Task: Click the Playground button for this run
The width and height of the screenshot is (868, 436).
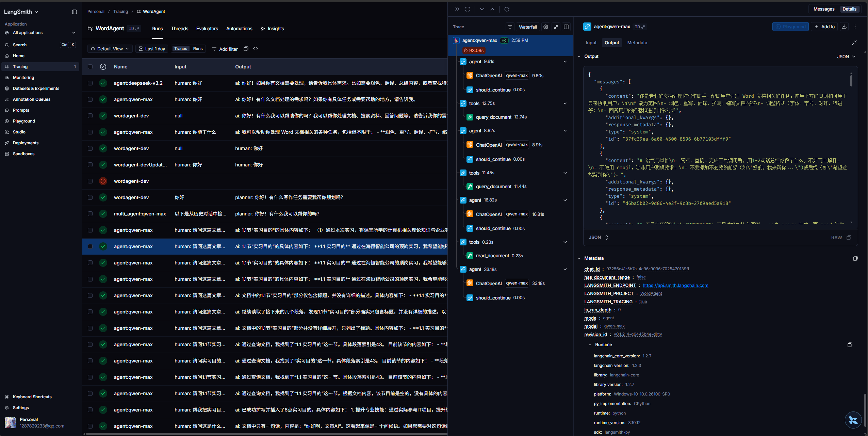Action: pyautogui.click(x=790, y=27)
